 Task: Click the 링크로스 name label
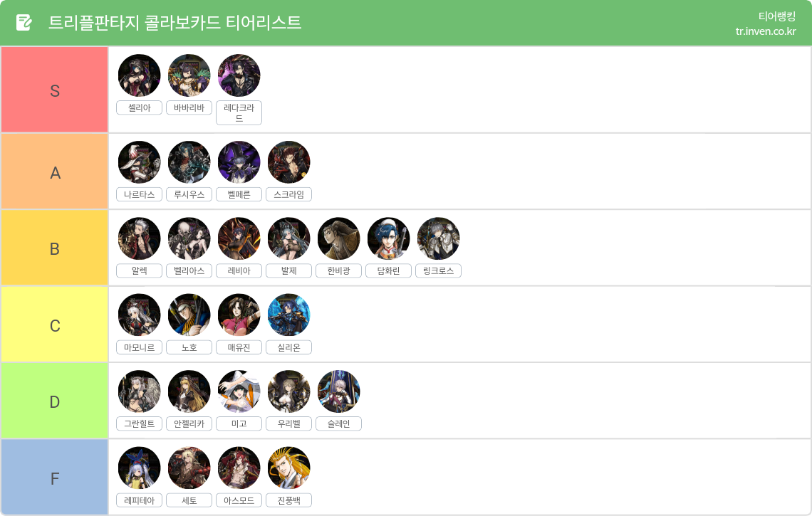coord(438,270)
